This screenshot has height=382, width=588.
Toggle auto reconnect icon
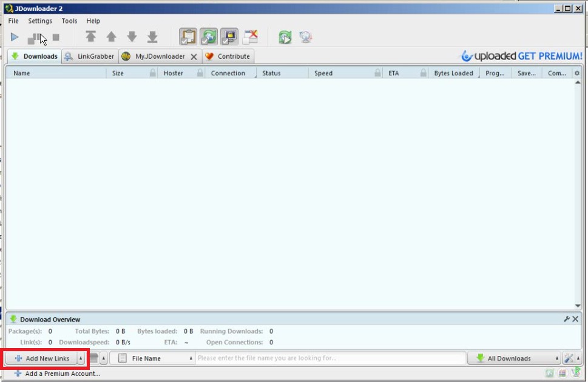point(209,37)
